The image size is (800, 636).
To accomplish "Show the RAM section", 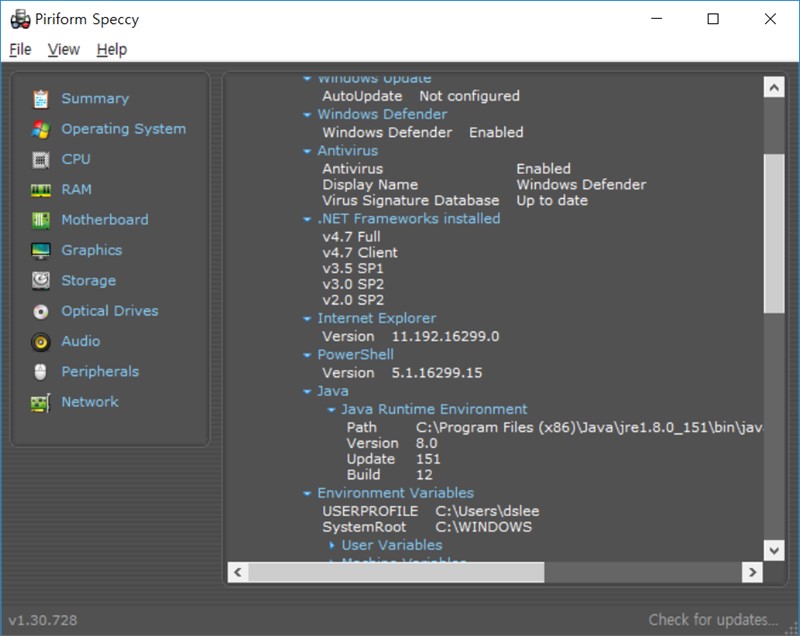I will (77, 190).
